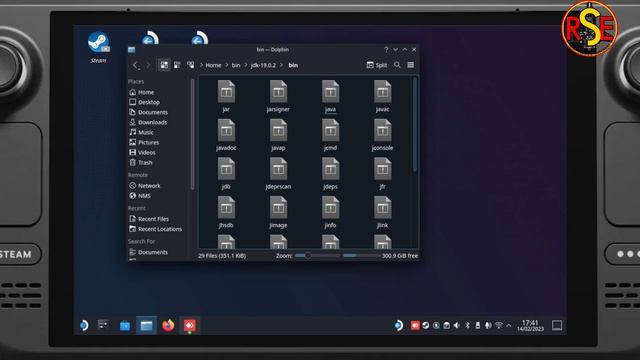Open the Bluetooth tray icon
This screenshot has width=640, height=360.
click(467, 325)
